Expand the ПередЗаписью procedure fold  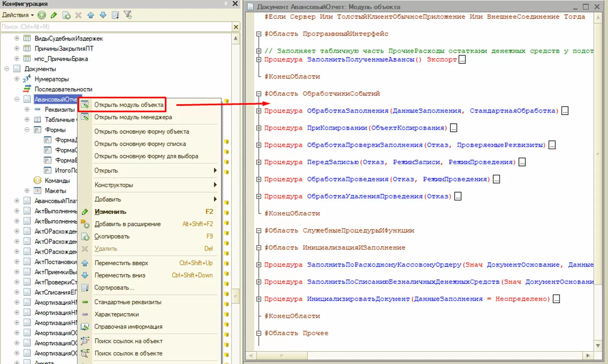click(259, 162)
